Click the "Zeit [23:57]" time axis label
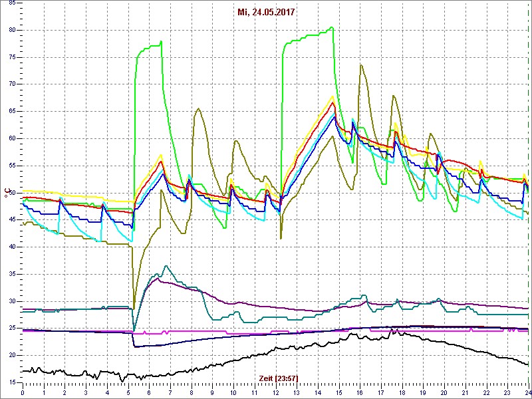The width and height of the screenshot is (532, 399). (279, 378)
